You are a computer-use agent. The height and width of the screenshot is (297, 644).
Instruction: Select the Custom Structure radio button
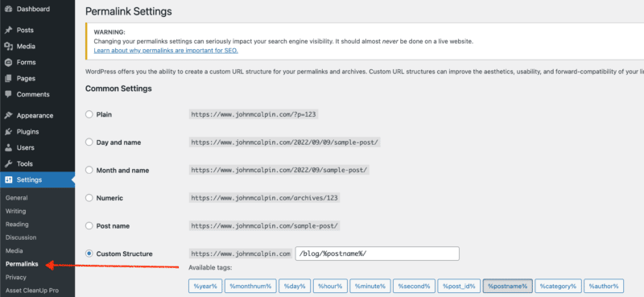pyautogui.click(x=89, y=254)
